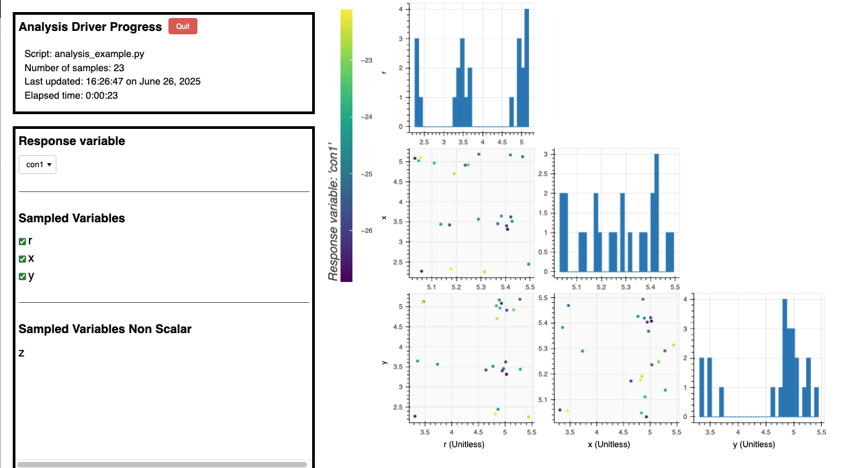Viewport: 868px width, 468px height.
Task: Click the horizontal scrollbar under the left panel
Action: click(162, 464)
